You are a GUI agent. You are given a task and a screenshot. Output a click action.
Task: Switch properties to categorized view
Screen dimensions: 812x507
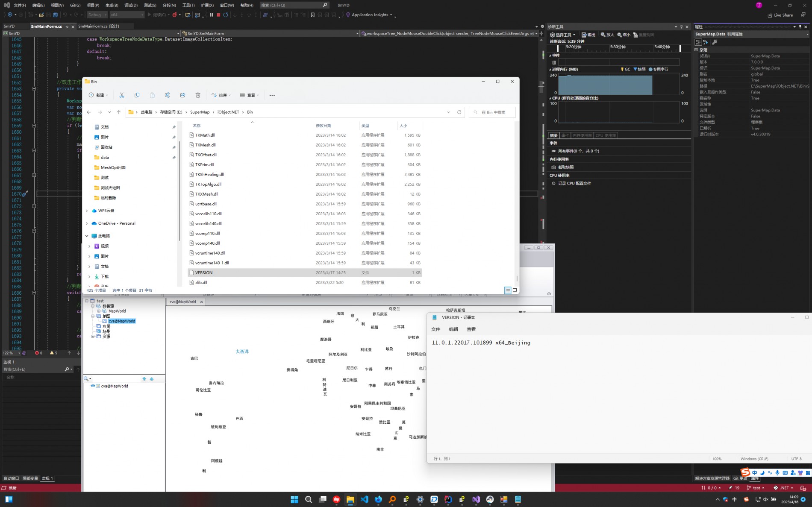point(698,42)
